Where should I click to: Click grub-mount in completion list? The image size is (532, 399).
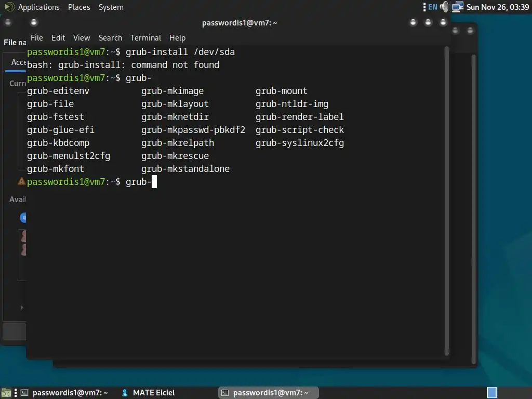coord(281,91)
